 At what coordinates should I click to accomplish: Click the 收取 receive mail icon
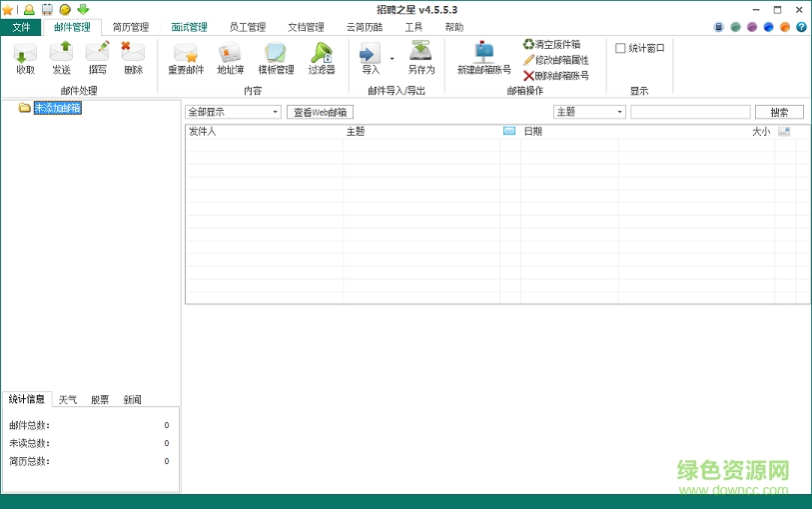tap(25, 58)
